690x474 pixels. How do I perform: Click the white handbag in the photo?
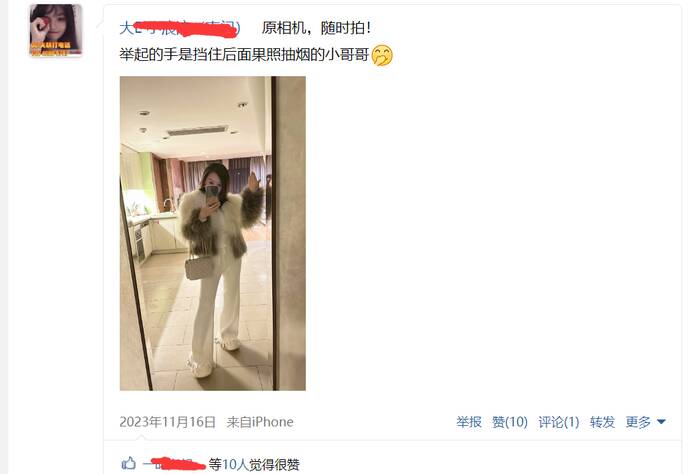[x=198, y=268]
